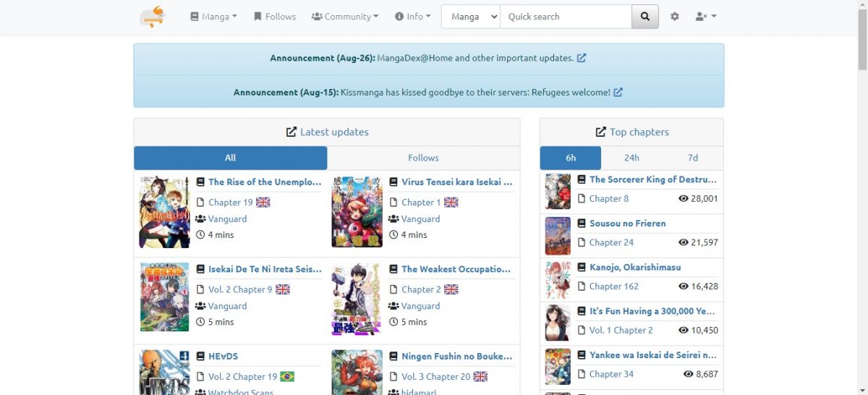
Task: Click the Kanojo, Okarishimasu cover thumbnail
Action: coord(558,280)
